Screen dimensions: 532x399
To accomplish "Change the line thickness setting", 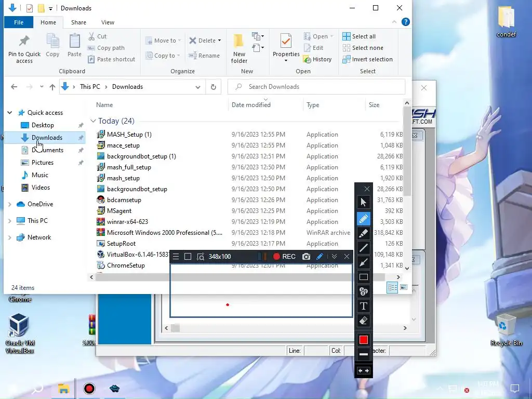I will point(363,354).
